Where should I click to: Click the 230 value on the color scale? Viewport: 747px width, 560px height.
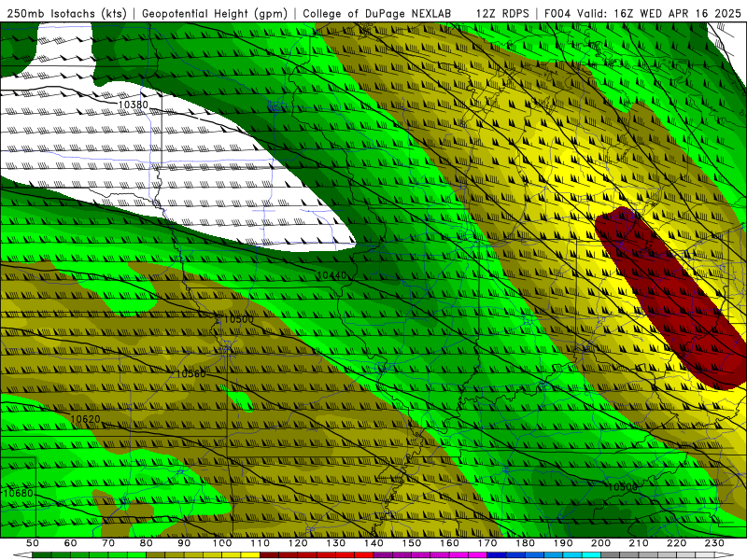point(714,543)
